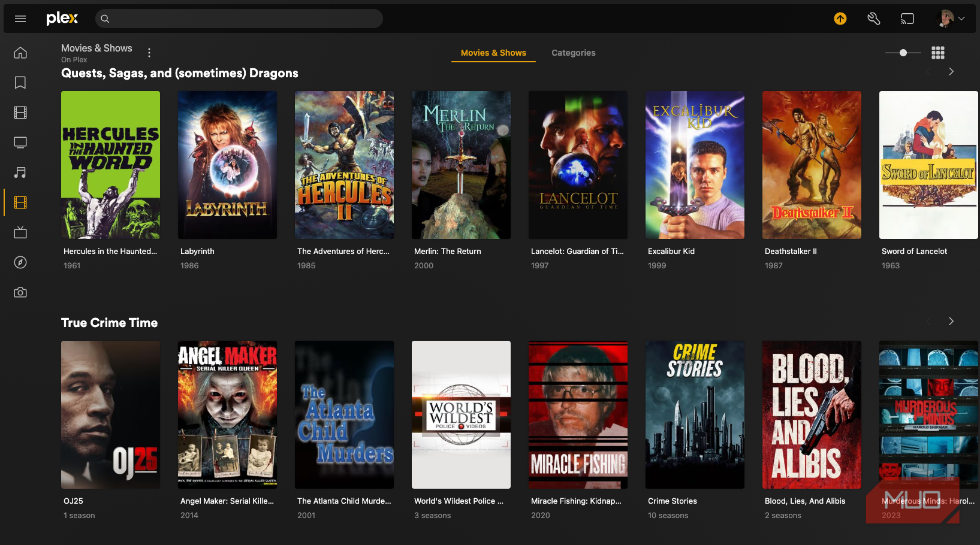Viewport: 980px width, 545px height.
Task: Open the orange upgrade arrow icon
Action: [840, 19]
